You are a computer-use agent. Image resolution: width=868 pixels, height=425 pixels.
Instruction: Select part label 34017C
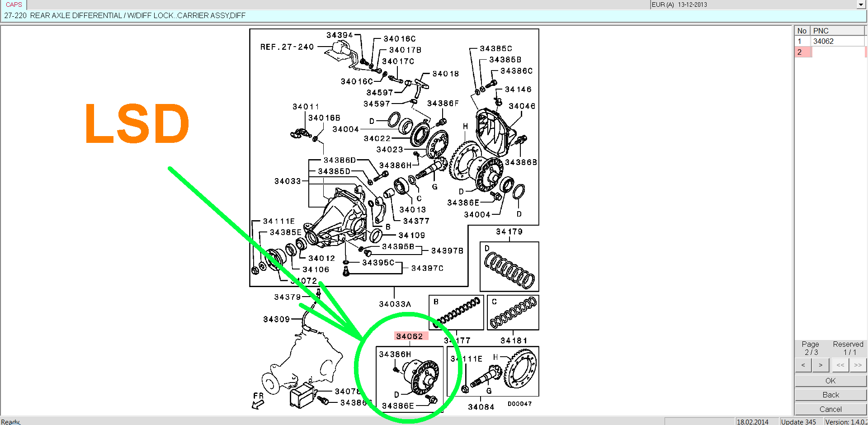click(x=398, y=61)
